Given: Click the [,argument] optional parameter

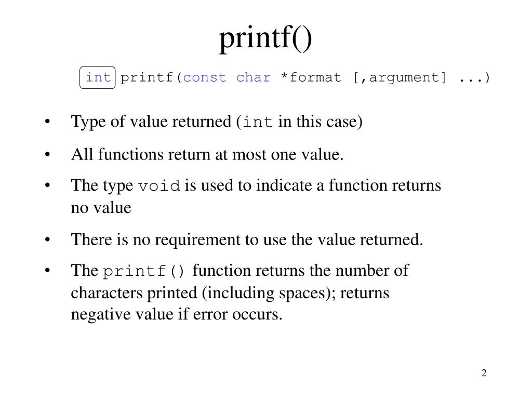Looking at the screenshot, I should (x=400, y=78).
